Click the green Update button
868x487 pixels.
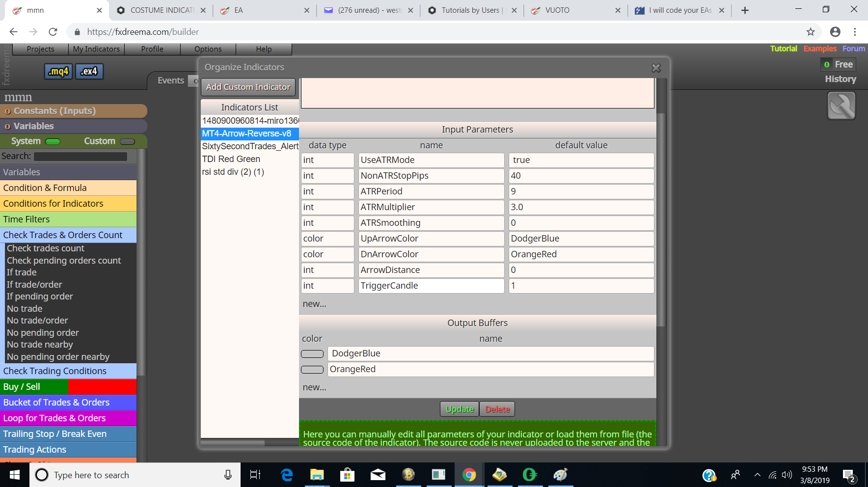(460, 409)
